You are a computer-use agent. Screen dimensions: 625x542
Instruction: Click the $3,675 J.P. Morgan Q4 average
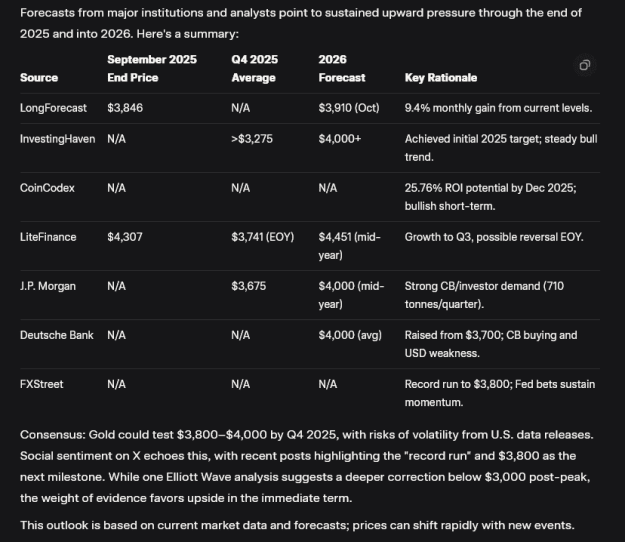(x=249, y=286)
